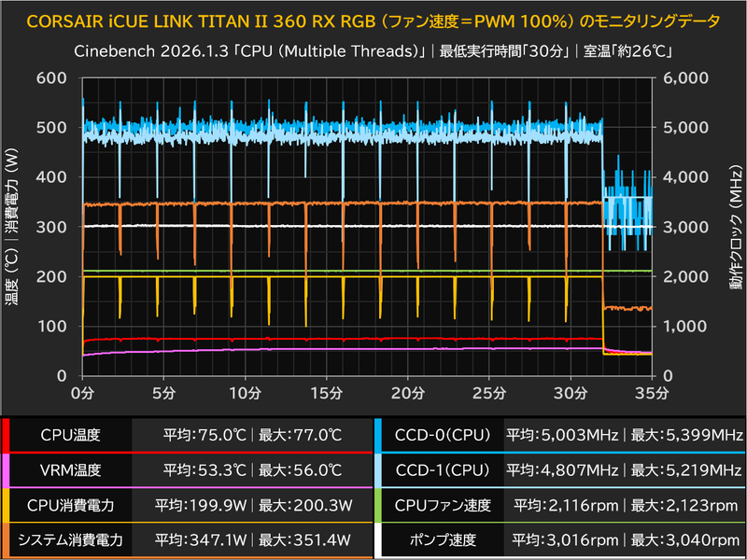Click the 400 label on the left axis
The width and height of the screenshot is (747, 560).
tap(51, 177)
